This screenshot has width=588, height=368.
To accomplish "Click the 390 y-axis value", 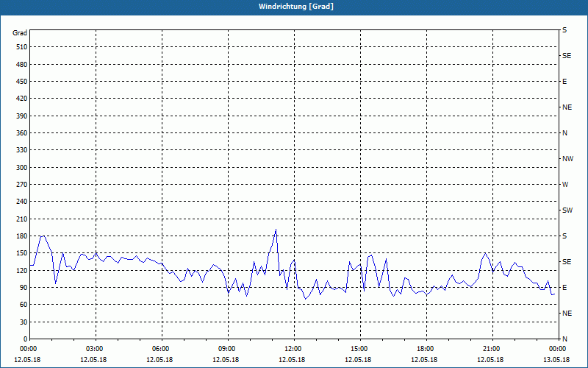I will (22, 116).
